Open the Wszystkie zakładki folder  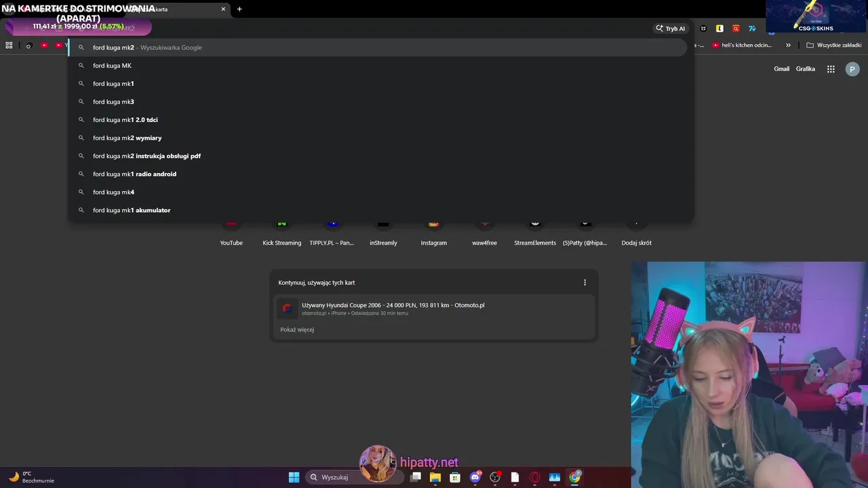833,45
